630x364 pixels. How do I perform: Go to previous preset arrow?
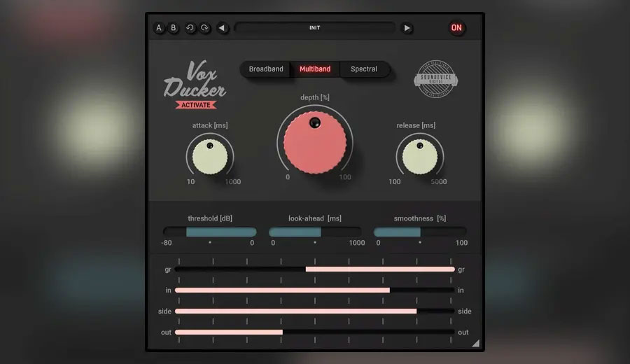pos(222,28)
